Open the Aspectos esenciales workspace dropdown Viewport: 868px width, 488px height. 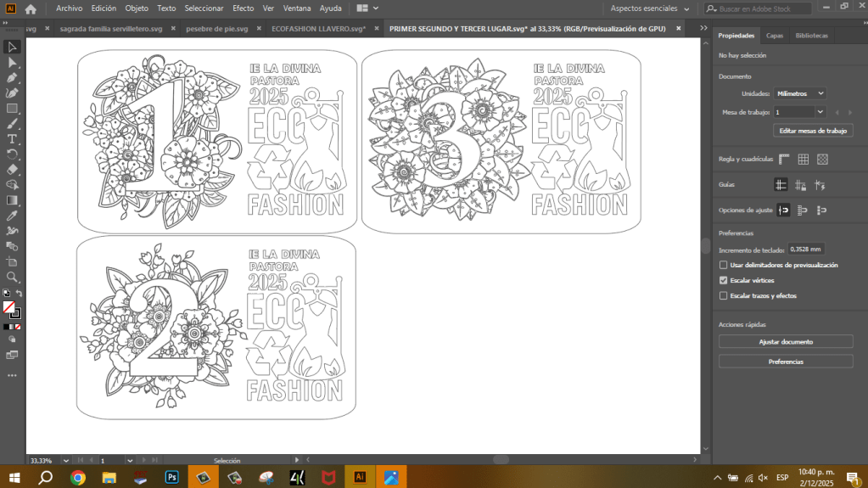point(649,8)
